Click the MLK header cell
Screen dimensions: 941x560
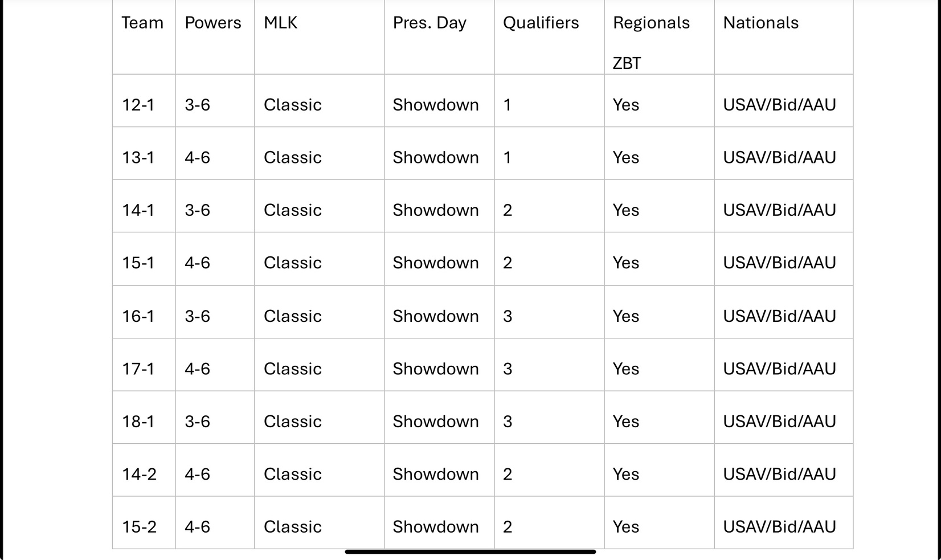point(319,37)
